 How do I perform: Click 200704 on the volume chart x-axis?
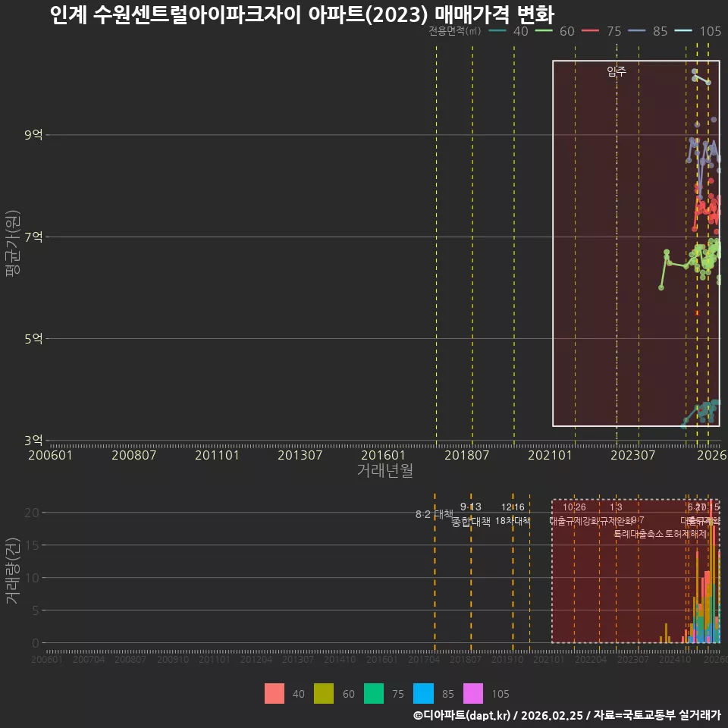89,659
